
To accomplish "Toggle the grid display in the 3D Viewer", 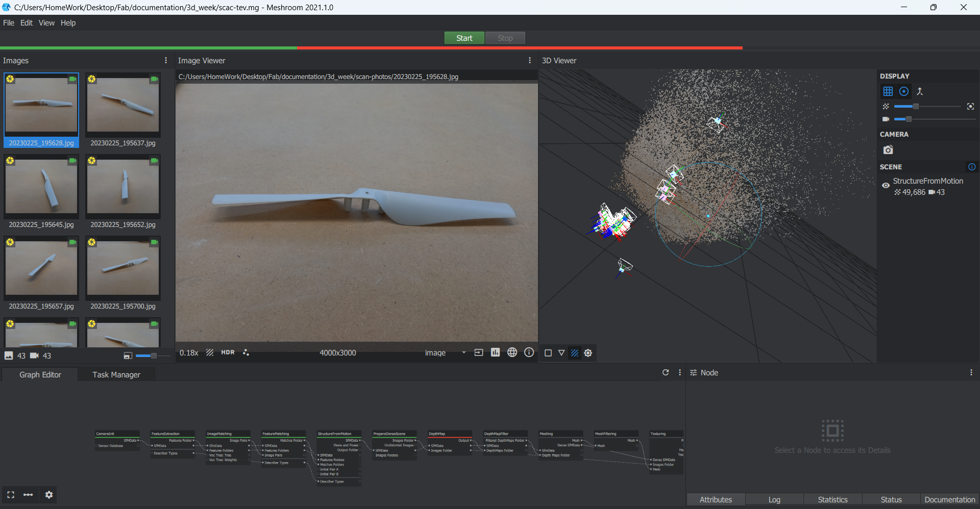I will point(888,91).
